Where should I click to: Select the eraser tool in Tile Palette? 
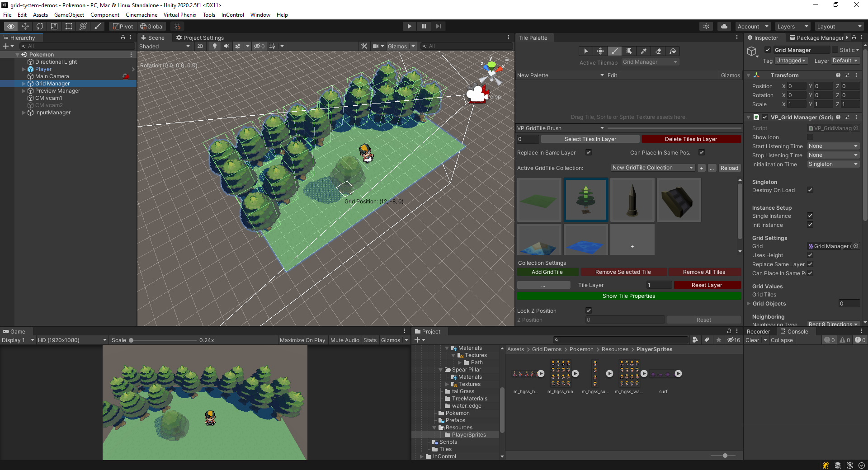coord(658,51)
